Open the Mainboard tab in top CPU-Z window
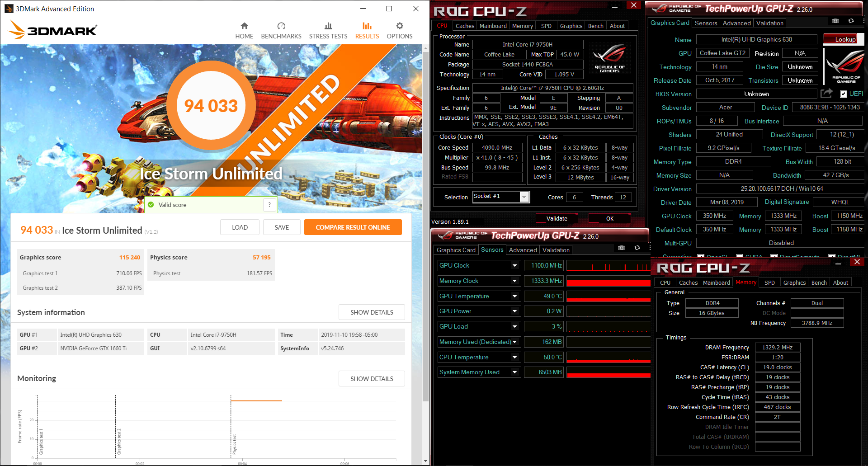The image size is (868, 466). point(493,26)
